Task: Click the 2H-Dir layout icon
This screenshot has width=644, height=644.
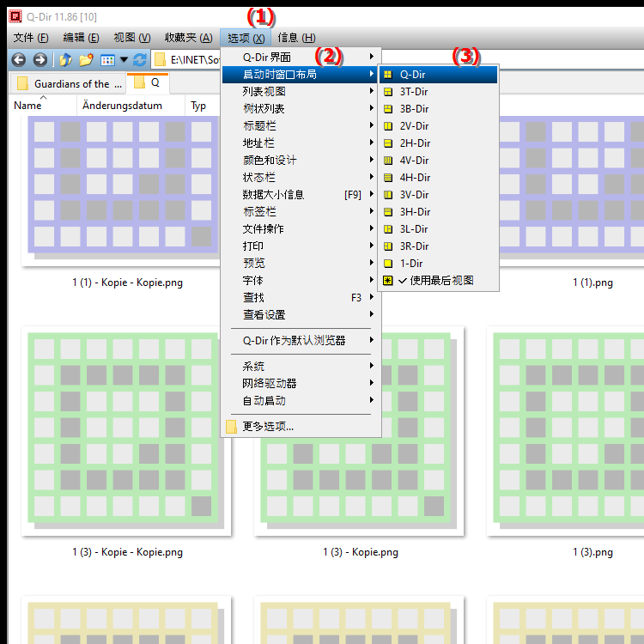Action: tap(388, 143)
